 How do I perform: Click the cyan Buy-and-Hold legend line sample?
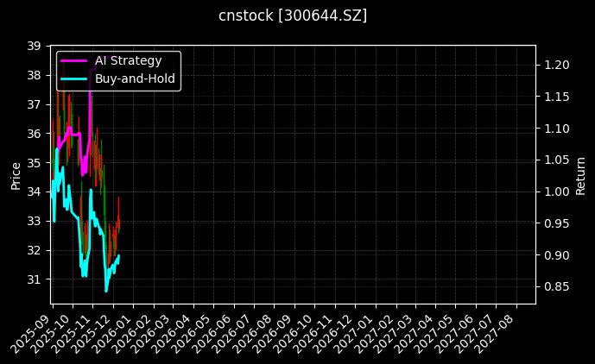point(74,78)
